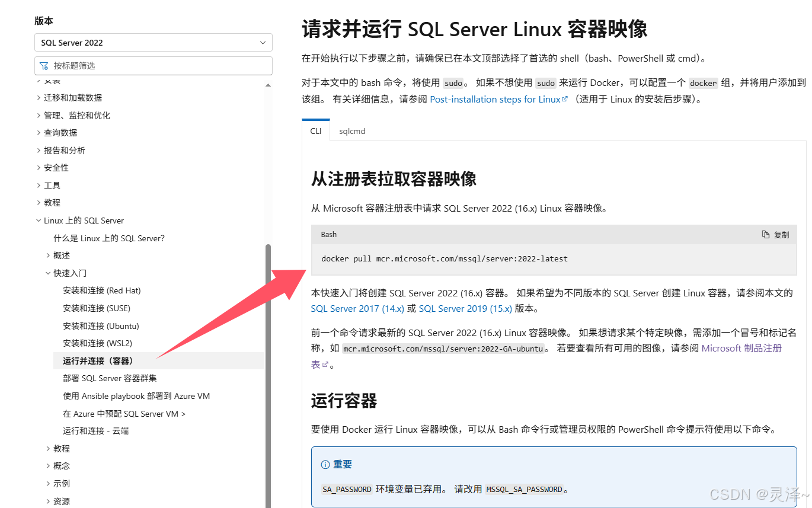Image resolution: width=812 pixels, height=508 pixels.
Task: Open Post-installation steps for Linux link
Action: pos(498,100)
